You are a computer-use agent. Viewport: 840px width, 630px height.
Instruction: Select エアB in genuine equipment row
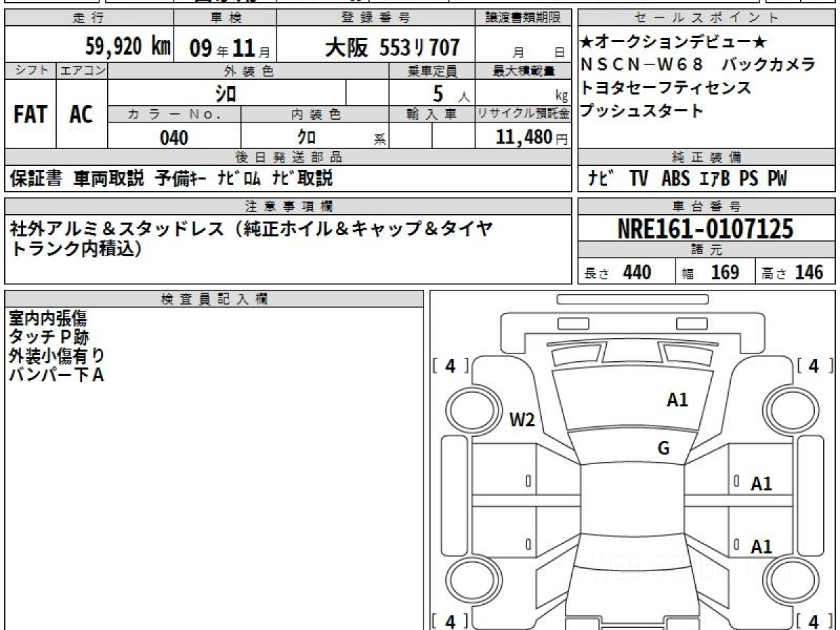click(715, 178)
